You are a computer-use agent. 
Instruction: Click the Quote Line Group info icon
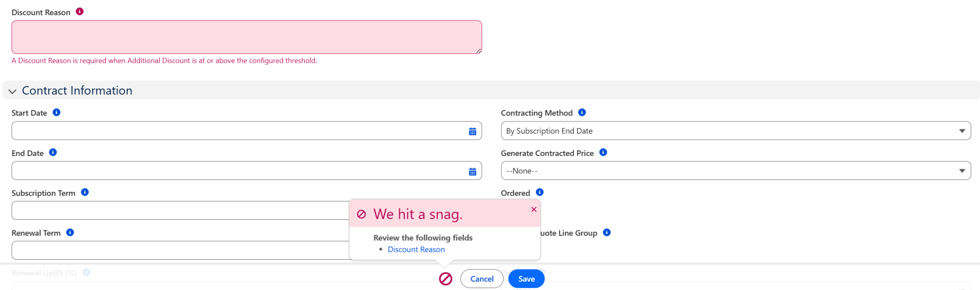[606, 232]
